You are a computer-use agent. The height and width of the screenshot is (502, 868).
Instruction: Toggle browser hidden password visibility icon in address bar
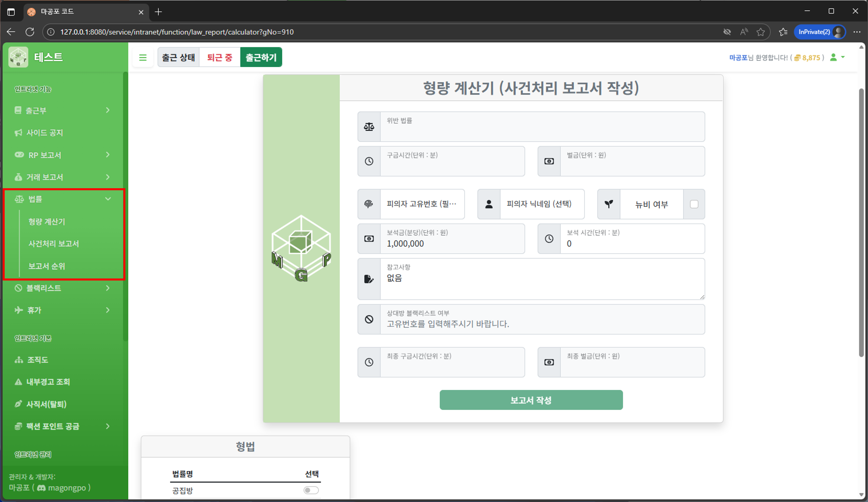pos(727,32)
